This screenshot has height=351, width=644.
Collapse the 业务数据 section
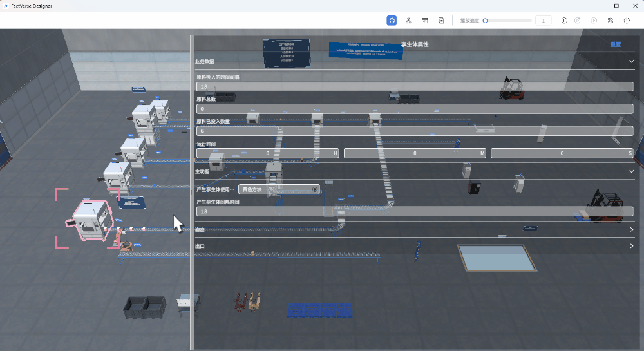click(631, 62)
